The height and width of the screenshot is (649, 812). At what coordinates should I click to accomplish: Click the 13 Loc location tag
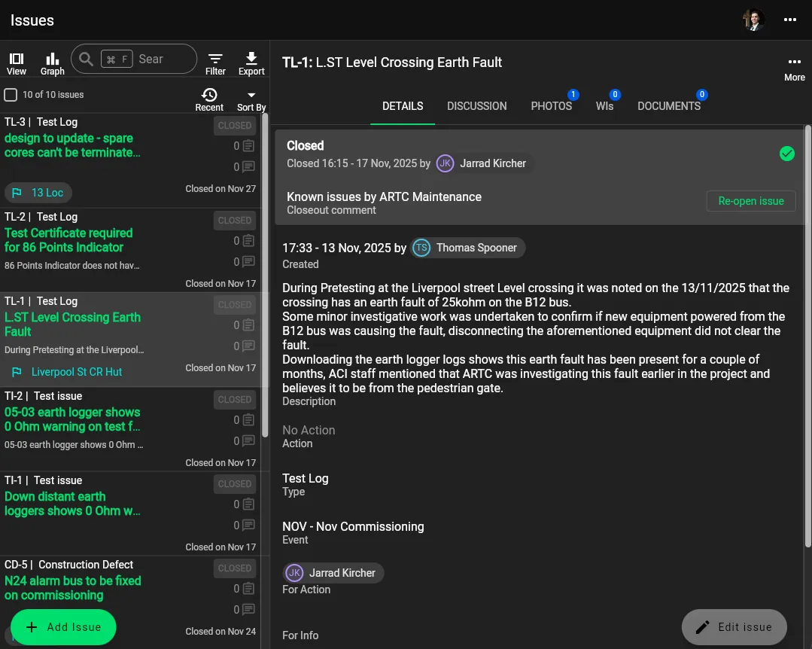click(x=38, y=193)
